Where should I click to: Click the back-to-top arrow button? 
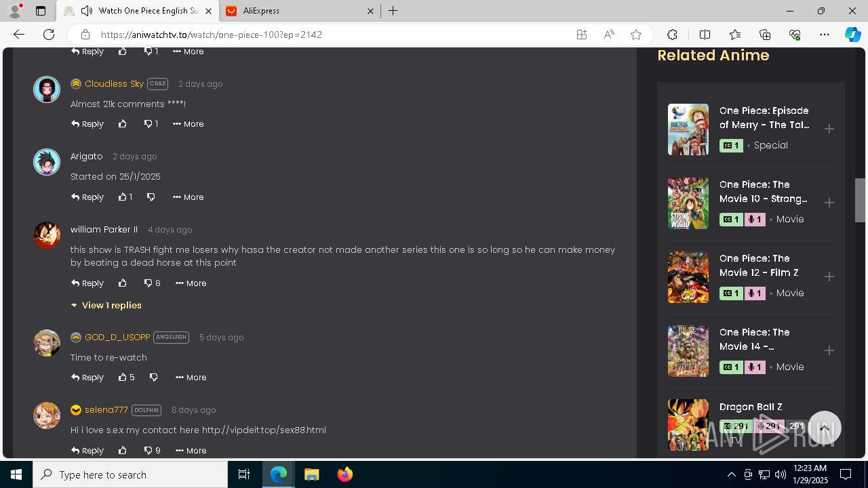click(825, 428)
